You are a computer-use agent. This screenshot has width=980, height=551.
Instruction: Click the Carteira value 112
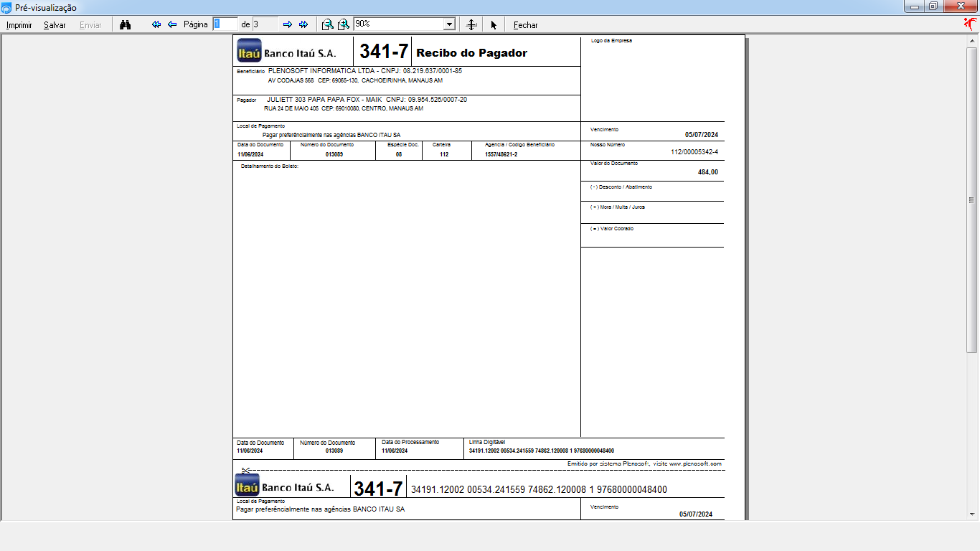pos(445,154)
